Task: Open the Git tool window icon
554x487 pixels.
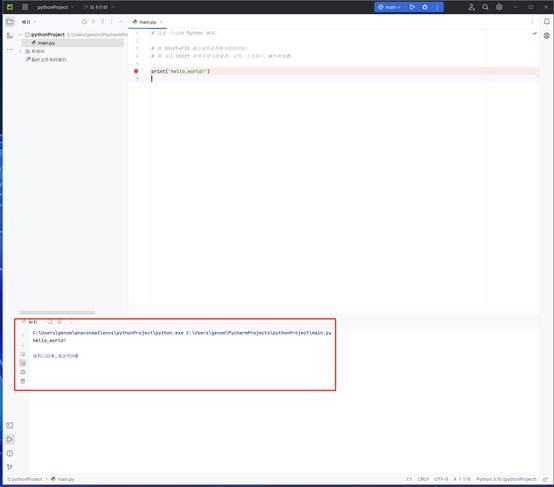Action: tap(10, 467)
